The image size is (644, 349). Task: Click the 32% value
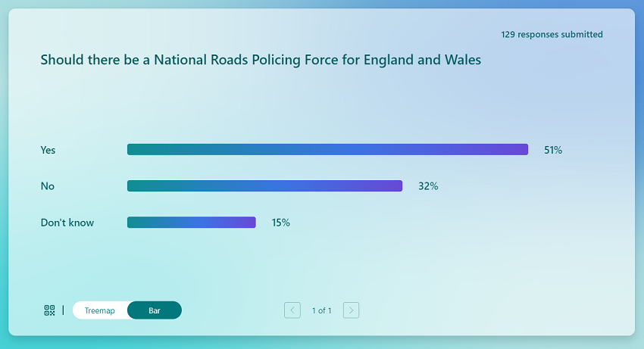coord(428,186)
